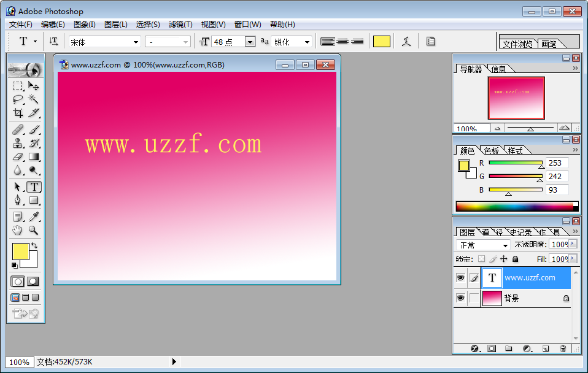Open the blending mode 正常 dropdown
The height and width of the screenshot is (373, 588).
tap(505, 245)
